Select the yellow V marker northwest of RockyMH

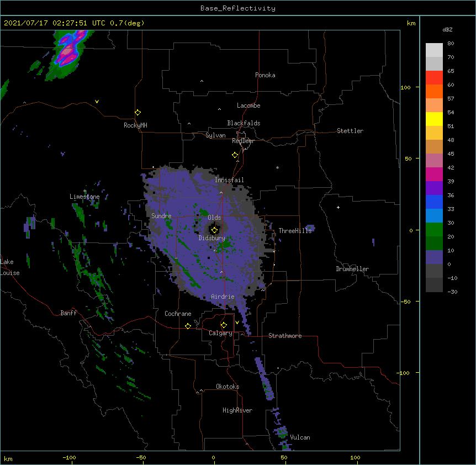point(97,102)
